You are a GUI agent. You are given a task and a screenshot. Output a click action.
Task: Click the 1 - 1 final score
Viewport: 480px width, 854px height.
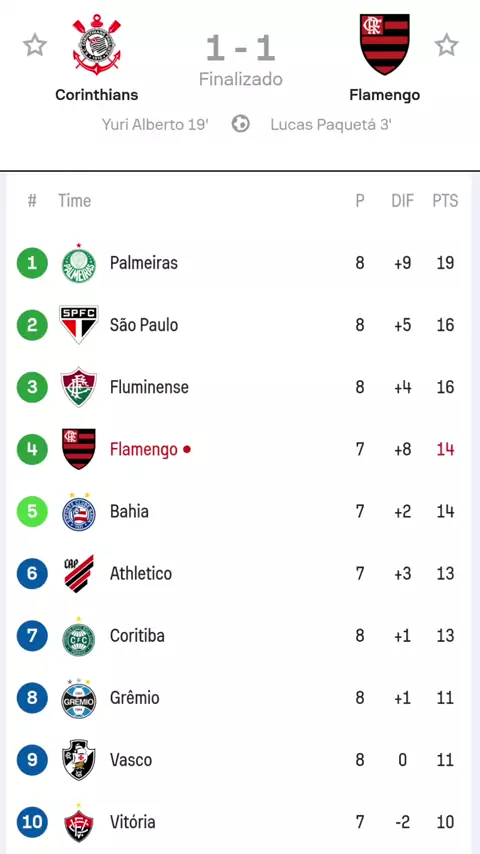(240, 48)
